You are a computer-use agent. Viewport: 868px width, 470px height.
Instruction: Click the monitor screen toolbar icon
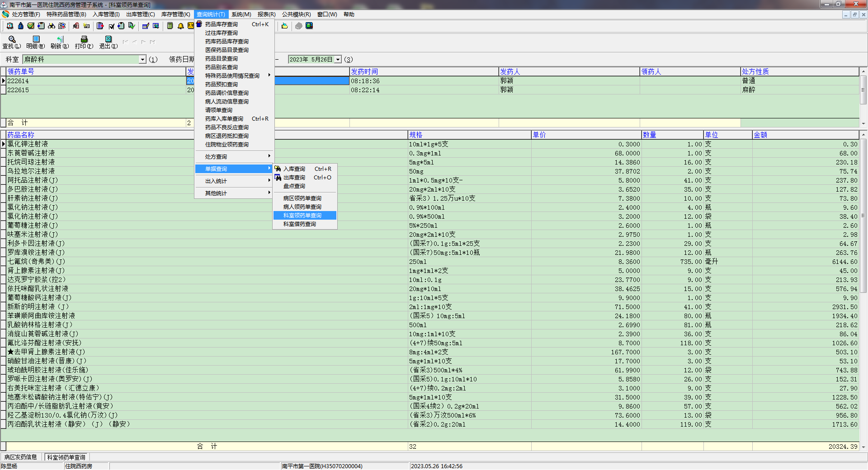(x=309, y=26)
